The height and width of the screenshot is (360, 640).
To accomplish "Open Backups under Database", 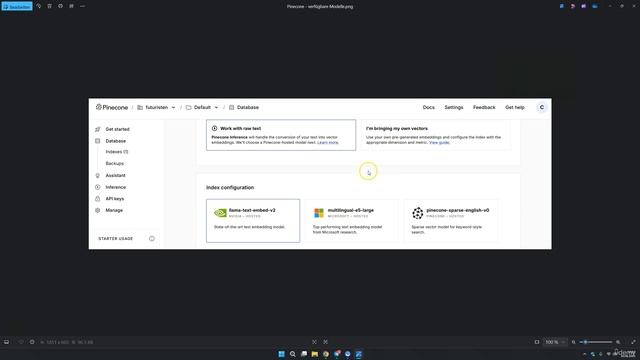I will pos(115,163).
